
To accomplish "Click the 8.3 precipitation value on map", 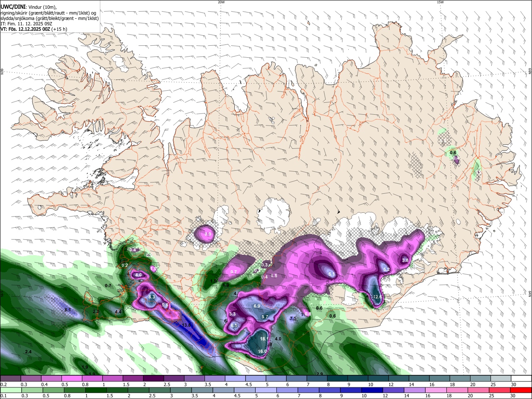I will 152,297.
